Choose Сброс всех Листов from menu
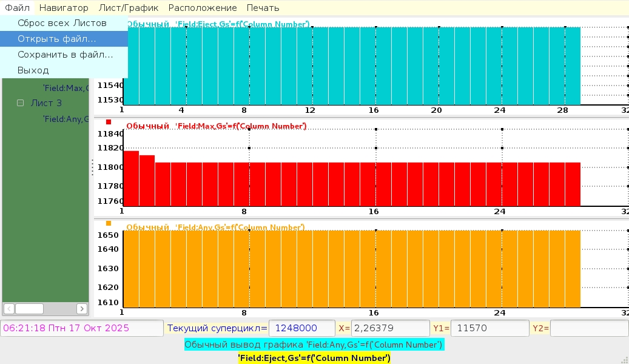This screenshot has width=629, height=364. point(62,23)
